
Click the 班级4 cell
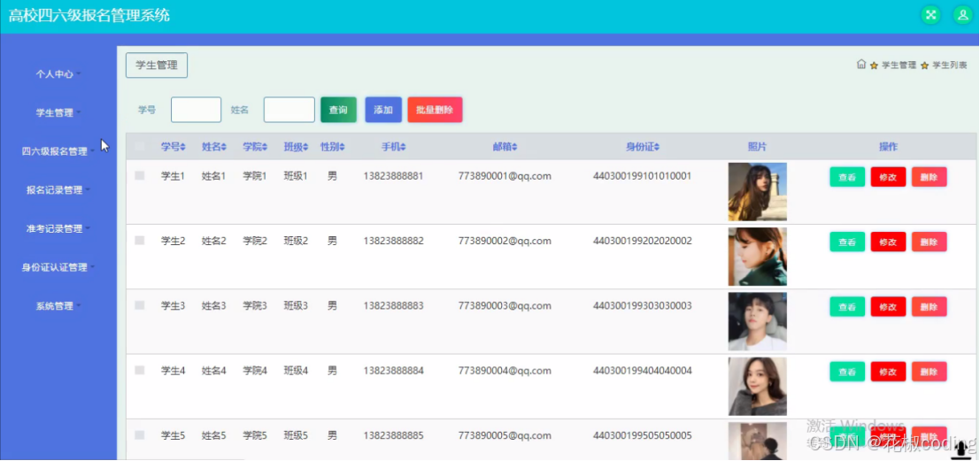click(296, 371)
